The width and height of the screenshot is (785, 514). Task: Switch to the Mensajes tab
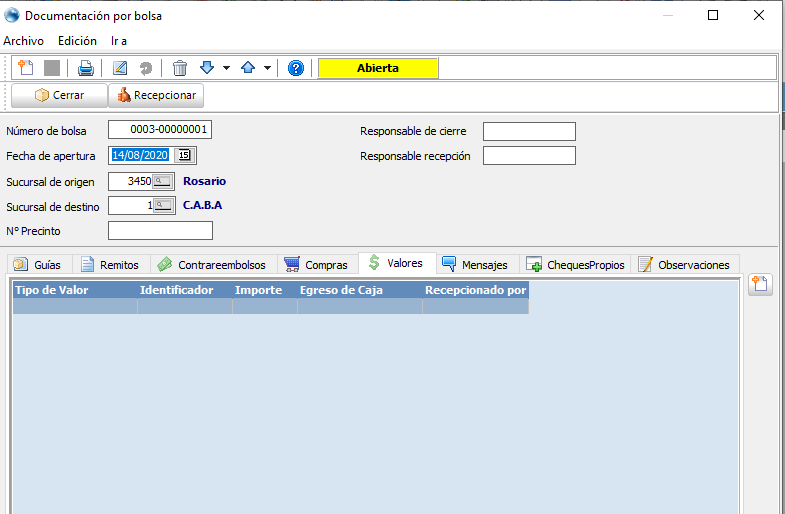click(x=477, y=265)
